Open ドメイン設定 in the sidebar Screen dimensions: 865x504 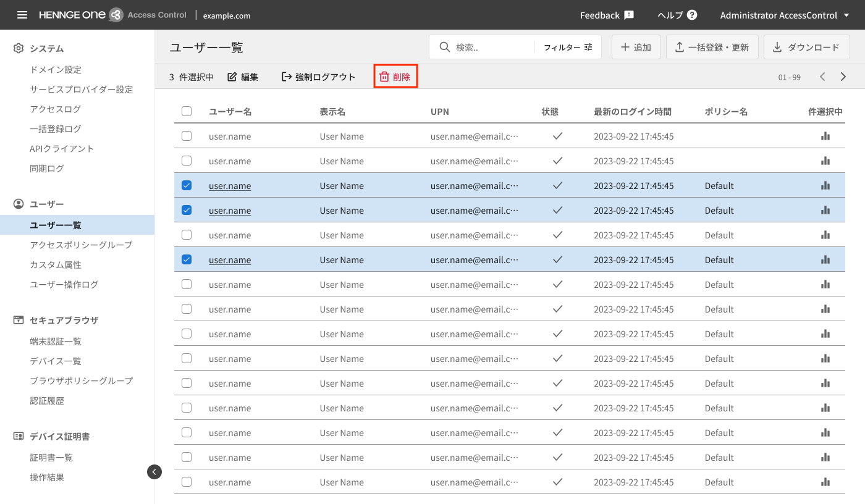56,69
